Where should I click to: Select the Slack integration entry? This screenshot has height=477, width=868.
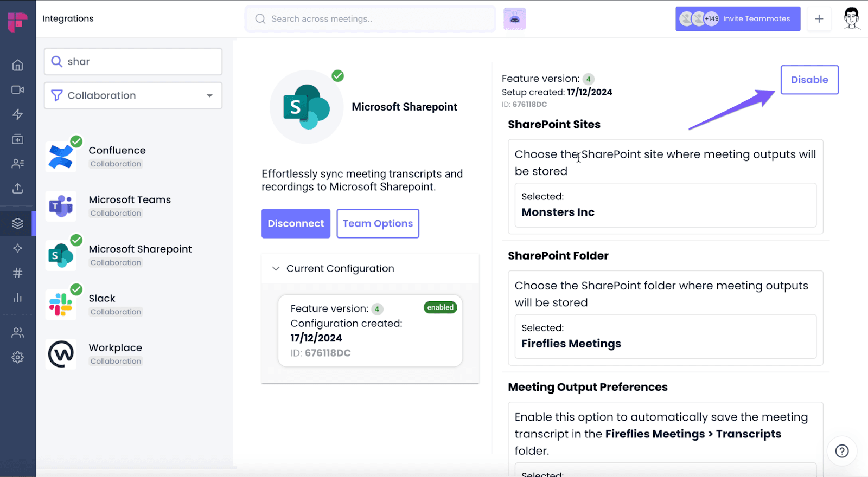point(133,305)
